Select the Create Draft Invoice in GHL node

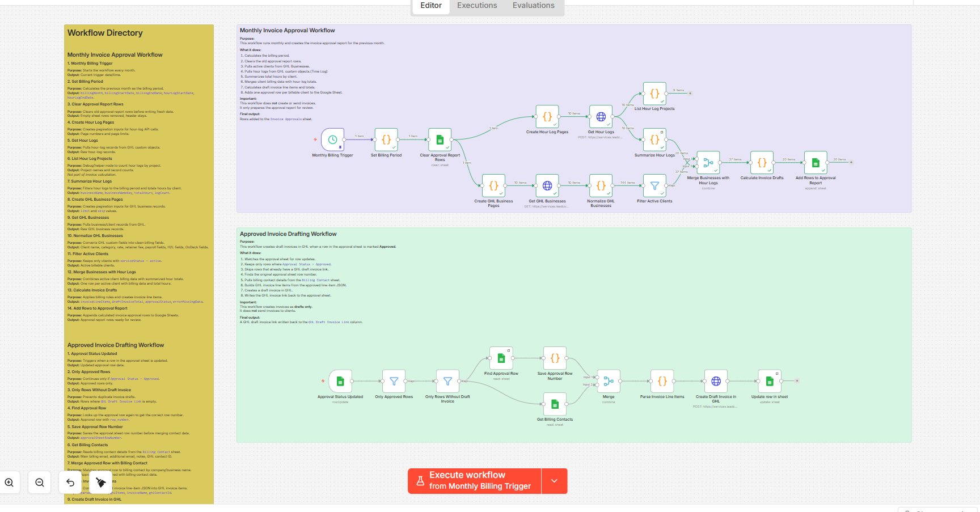(x=716, y=381)
